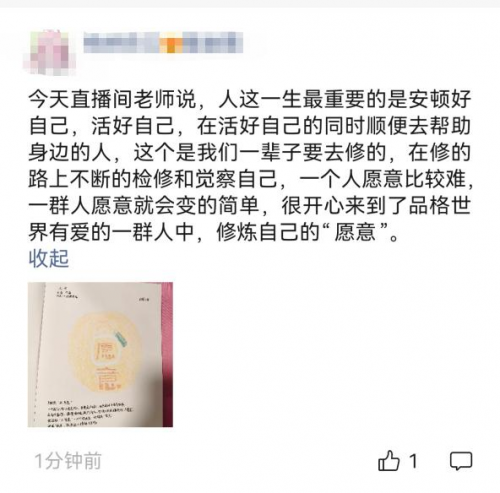
Task: Open the blurred profile avatar
Action: point(49,52)
